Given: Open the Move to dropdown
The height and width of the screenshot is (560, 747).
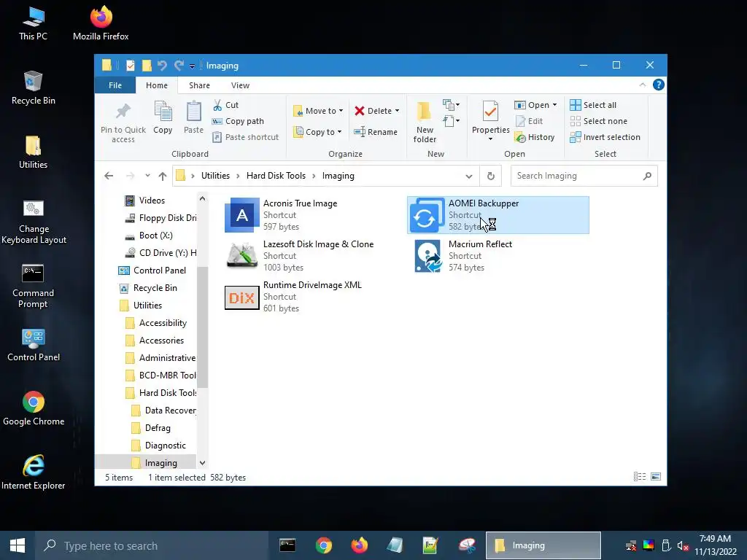Looking at the screenshot, I should [318, 111].
